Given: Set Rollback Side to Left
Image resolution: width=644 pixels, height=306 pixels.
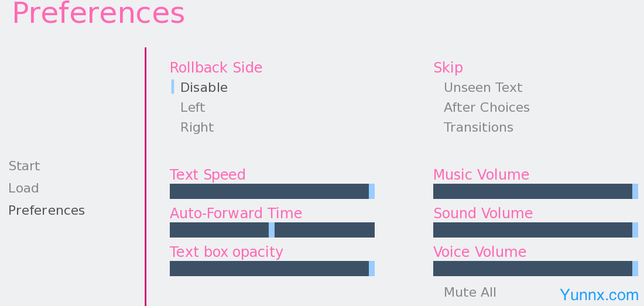Looking at the screenshot, I should tap(193, 108).
